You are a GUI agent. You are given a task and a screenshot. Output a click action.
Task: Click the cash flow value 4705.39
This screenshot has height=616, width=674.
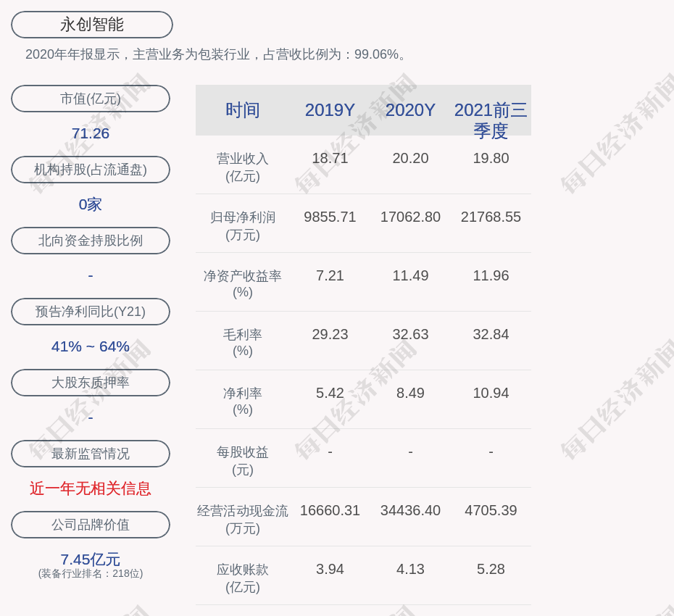point(491,510)
